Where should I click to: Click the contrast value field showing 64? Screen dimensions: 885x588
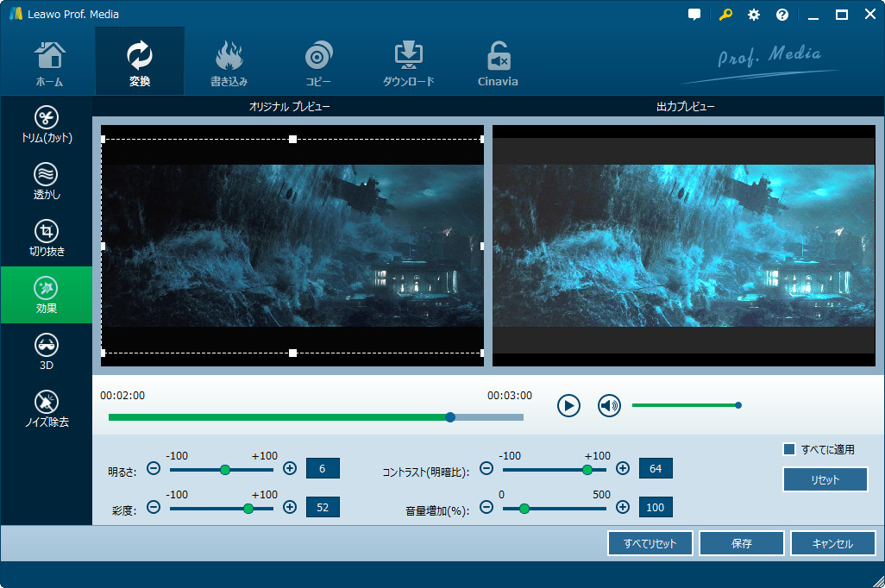pos(656,468)
